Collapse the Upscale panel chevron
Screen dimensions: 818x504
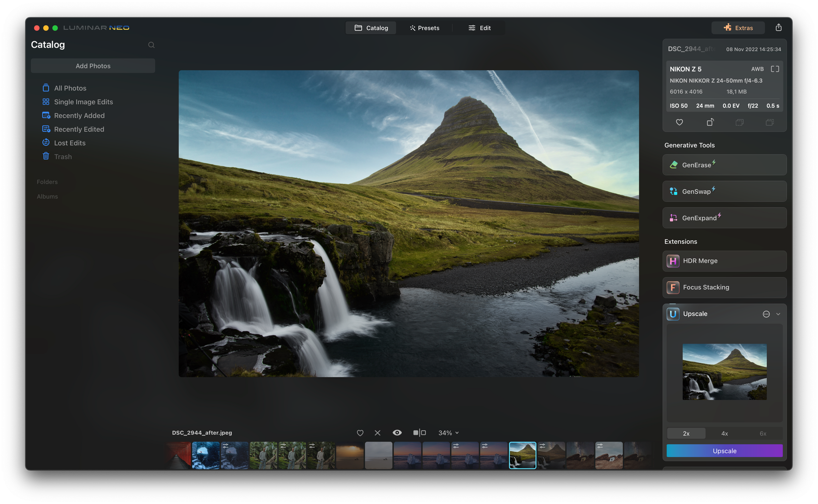tap(778, 314)
